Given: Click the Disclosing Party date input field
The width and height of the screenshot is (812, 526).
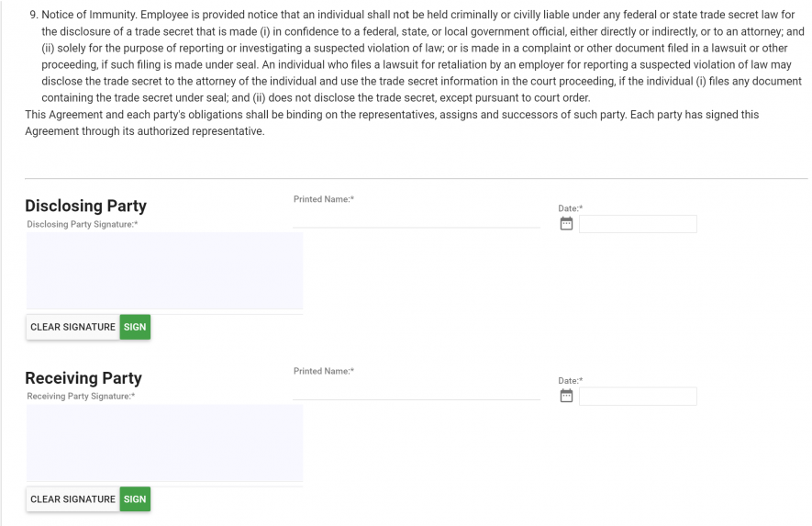Looking at the screenshot, I should click(638, 224).
